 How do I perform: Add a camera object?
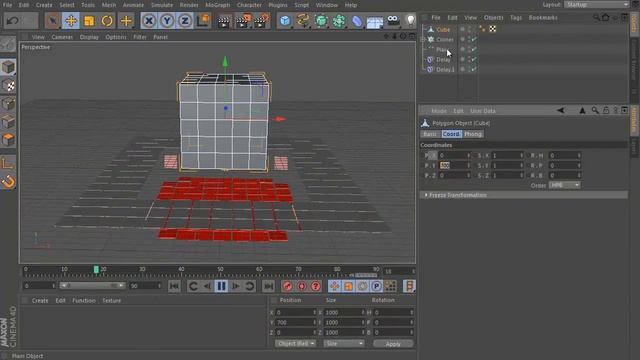(393, 20)
